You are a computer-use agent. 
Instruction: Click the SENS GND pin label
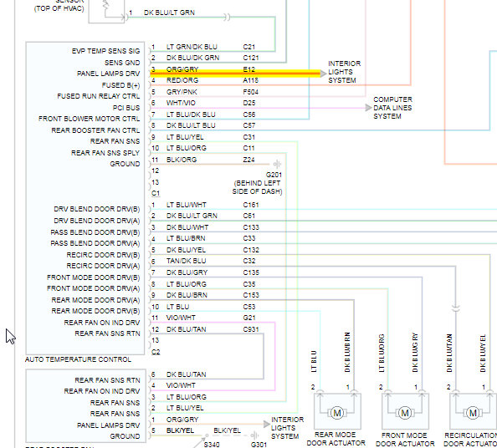pos(122,63)
